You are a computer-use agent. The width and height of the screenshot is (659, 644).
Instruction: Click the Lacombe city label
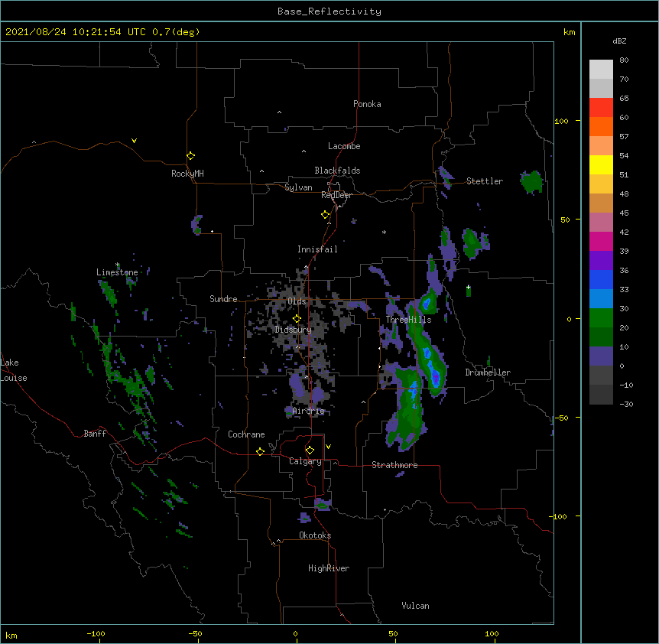click(x=344, y=146)
